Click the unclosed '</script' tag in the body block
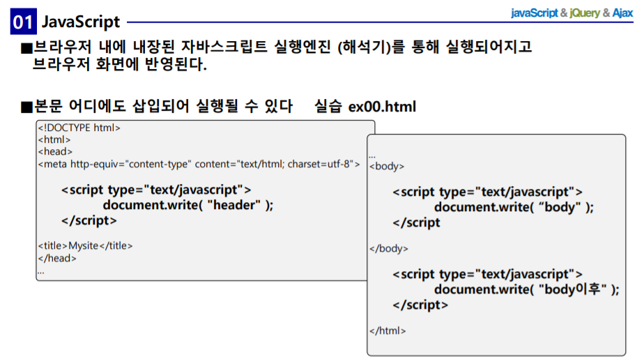The height and width of the screenshot is (361, 644). pyautogui.click(x=416, y=222)
